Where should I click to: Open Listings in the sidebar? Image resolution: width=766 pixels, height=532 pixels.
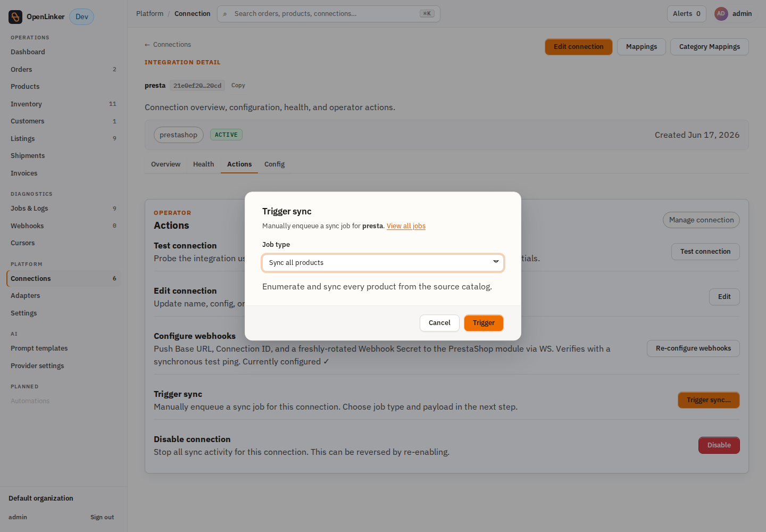click(64, 139)
